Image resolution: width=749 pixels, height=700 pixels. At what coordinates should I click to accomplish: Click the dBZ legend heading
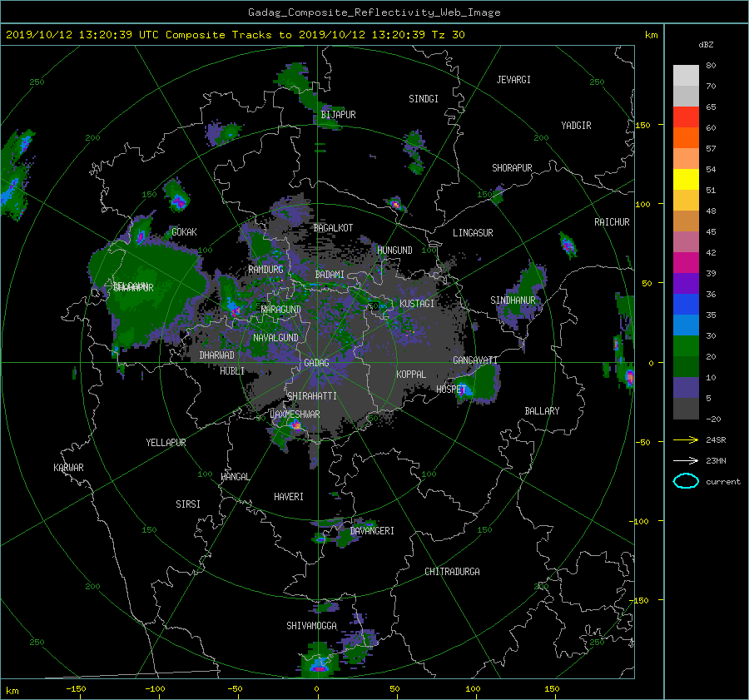point(706,45)
